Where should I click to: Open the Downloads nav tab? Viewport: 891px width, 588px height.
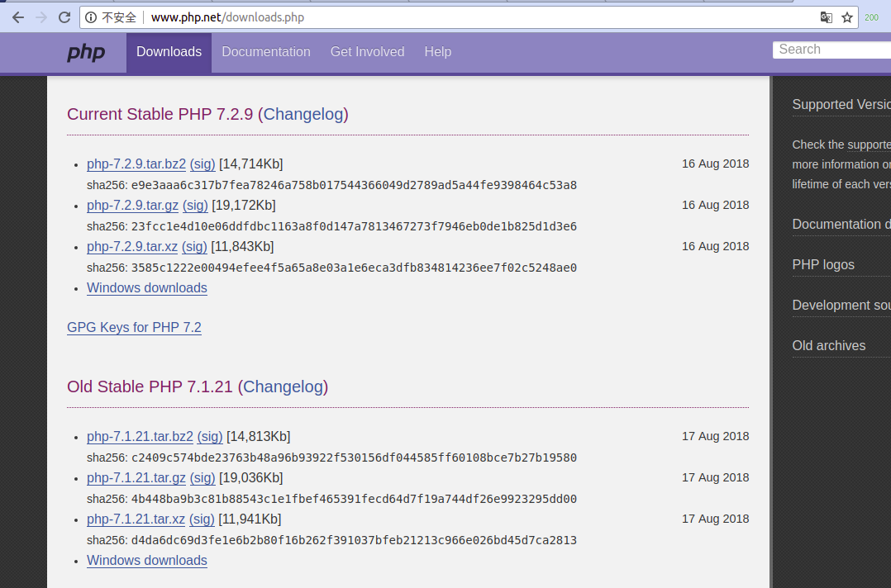coord(169,52)
